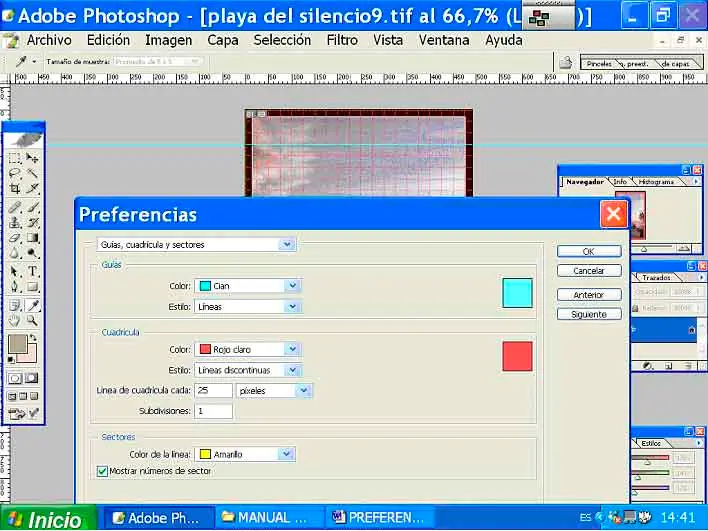
Task: Click Siguiente button
Action: tap(589, 314)
